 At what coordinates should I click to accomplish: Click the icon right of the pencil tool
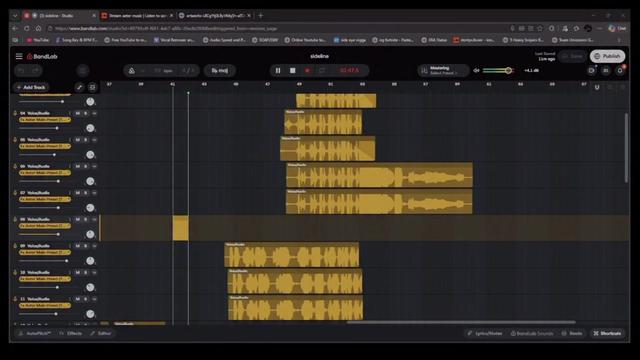coord(93,87)
